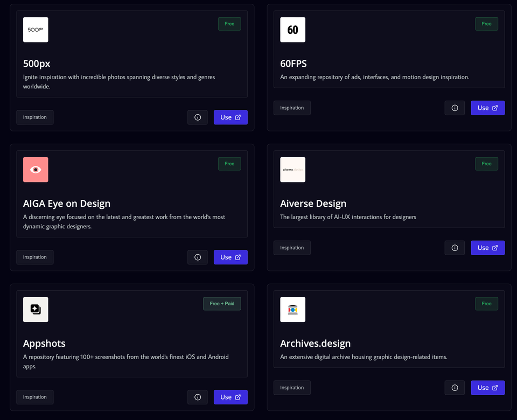Click the pink eye logo on AIGA card
The height and width of the screenshot is (420, 517).
[36, 170]
